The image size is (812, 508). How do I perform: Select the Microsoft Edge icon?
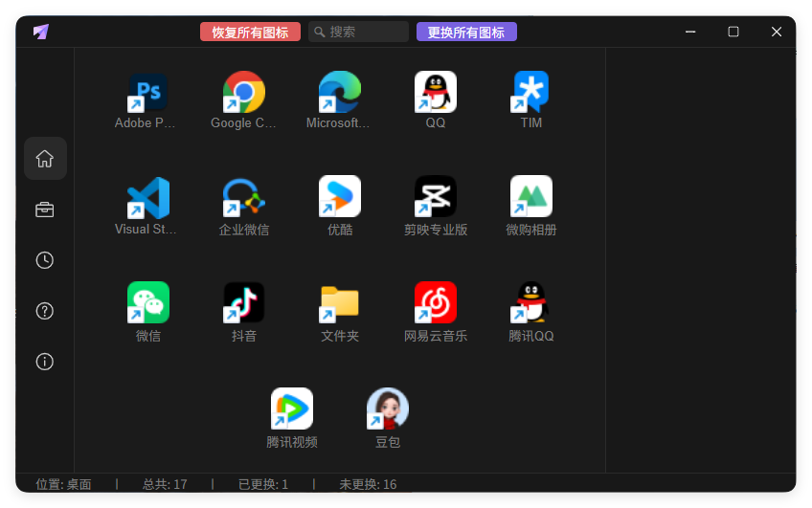pyautogui.click(x=340, y=92)
